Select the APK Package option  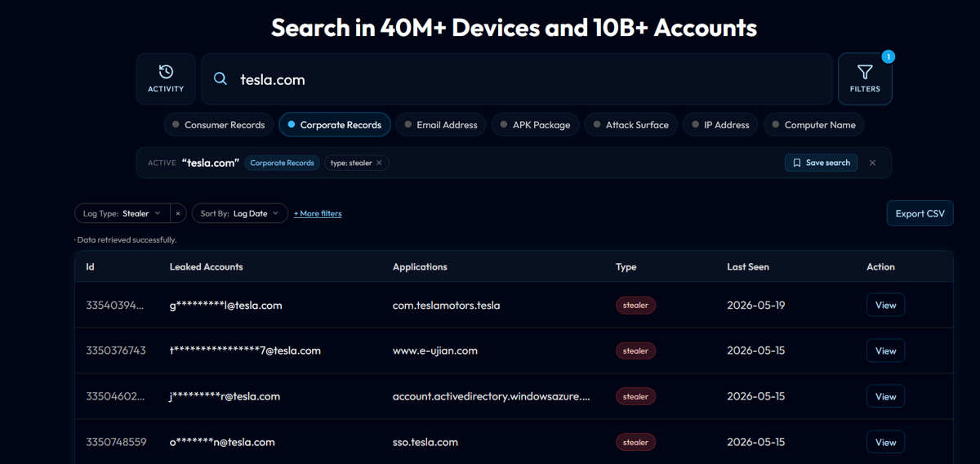tap(536, 125)
